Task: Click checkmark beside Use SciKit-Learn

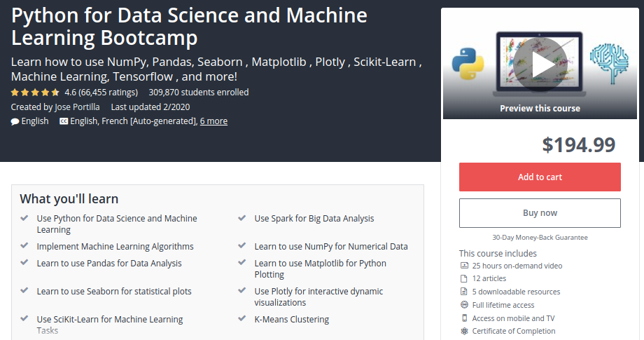Action: (x=24, y=318)
